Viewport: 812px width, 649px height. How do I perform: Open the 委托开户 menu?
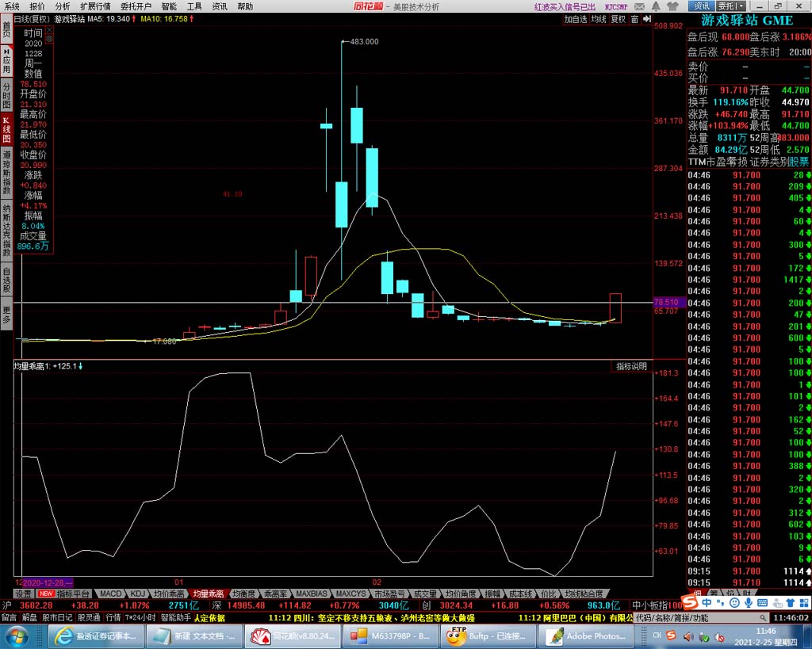point(136,6)
